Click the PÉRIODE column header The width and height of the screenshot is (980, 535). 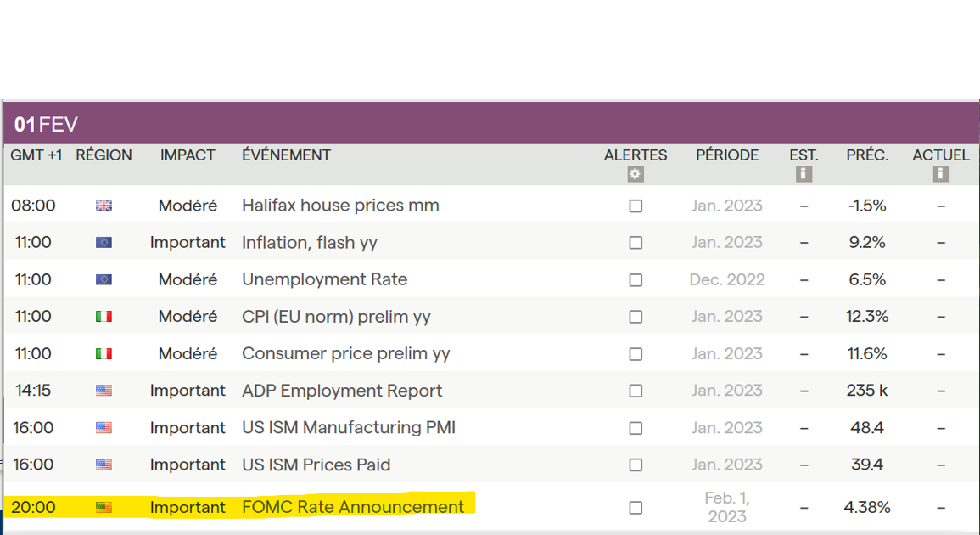coord(727,155)
